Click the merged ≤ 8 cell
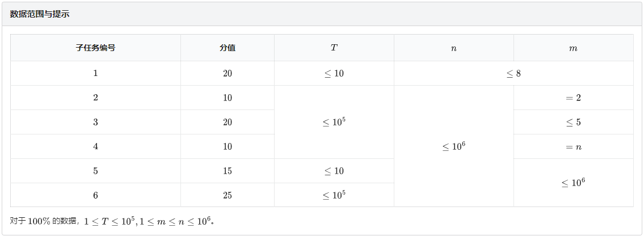This screenshot has height=236, width=644. [513, 74]
